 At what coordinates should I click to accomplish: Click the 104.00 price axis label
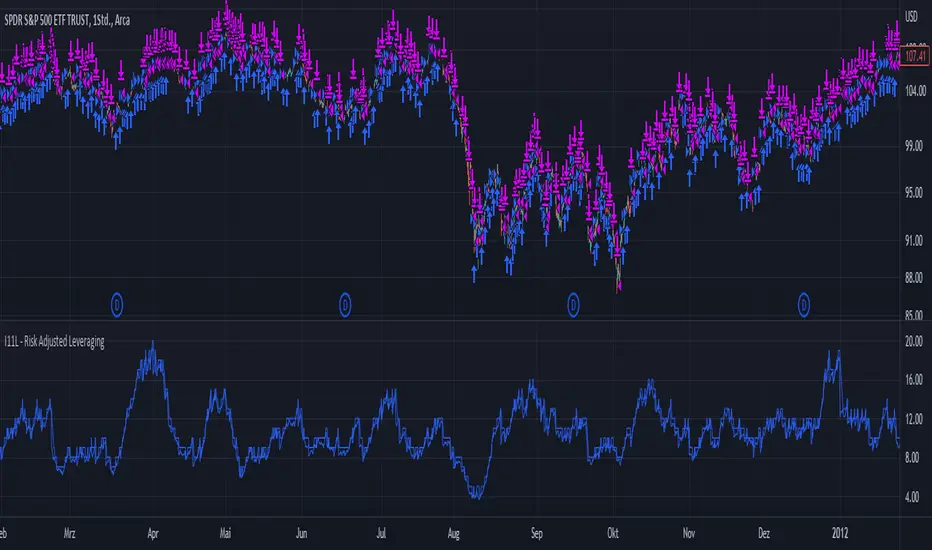click(x=915, y=91)
